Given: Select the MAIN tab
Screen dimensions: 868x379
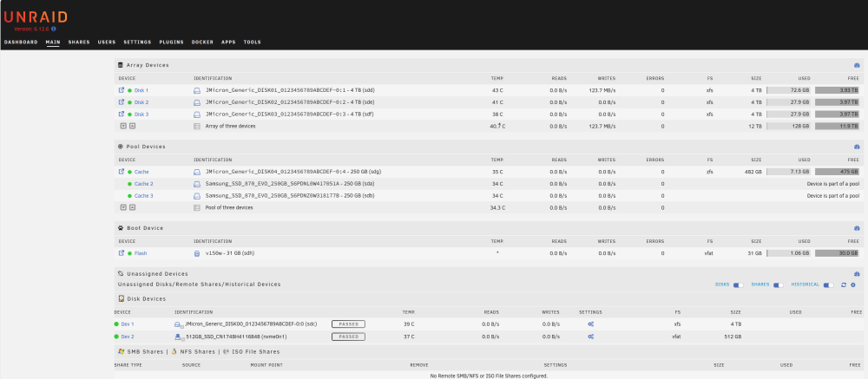Looking at the screenshot, I should (53, 42).
